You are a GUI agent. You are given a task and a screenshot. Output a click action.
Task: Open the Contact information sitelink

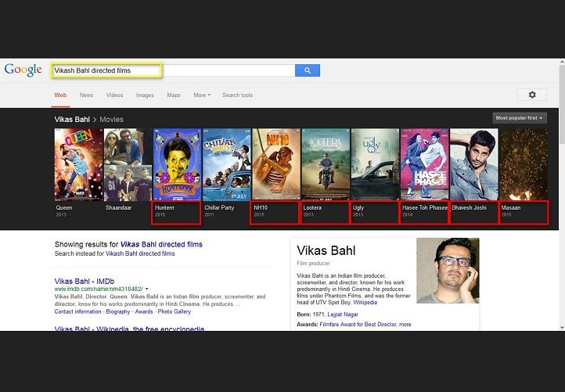pyautogui.click(x=77, y=311)
